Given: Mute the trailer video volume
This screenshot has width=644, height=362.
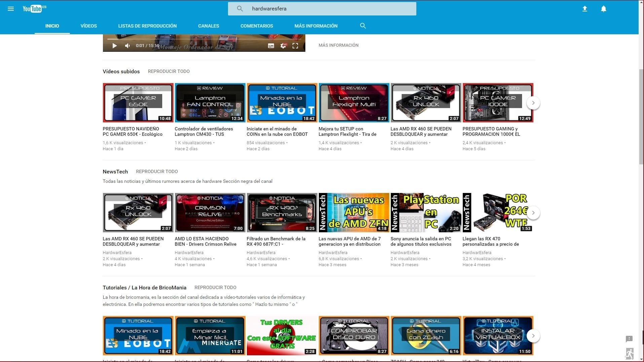Looking at the screenshot, I should pyautogui.click(x=127, y=46).
